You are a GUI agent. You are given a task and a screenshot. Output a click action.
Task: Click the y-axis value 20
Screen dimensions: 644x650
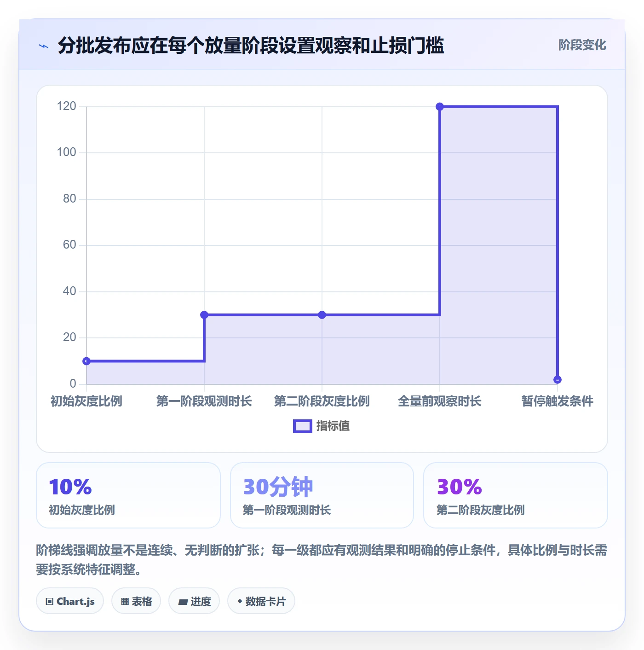[69, 337]
